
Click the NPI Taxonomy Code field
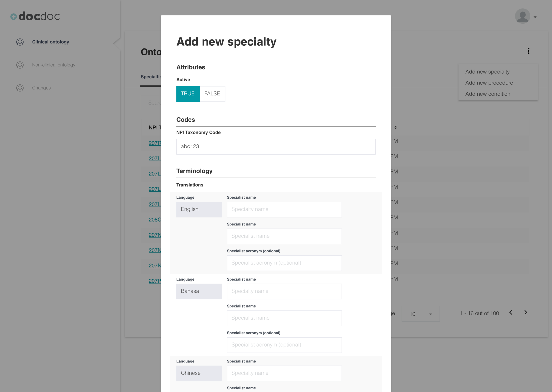point(276,147)
